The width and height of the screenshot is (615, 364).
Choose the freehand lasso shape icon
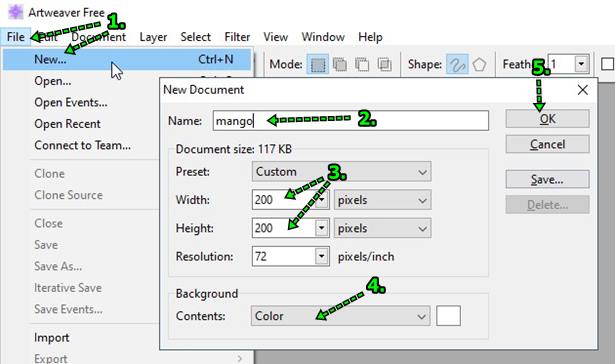(x=457, y=64)
